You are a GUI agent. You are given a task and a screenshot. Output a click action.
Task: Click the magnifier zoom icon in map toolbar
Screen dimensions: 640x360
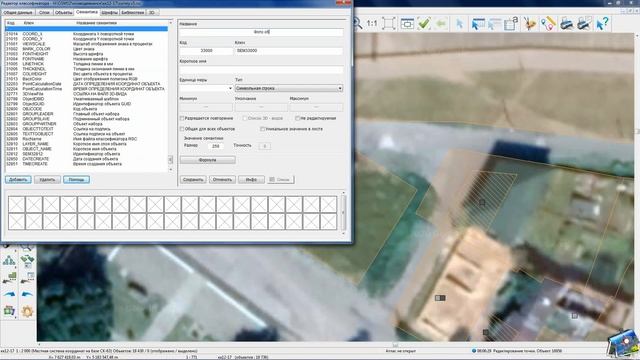click(x=357, y=23)
